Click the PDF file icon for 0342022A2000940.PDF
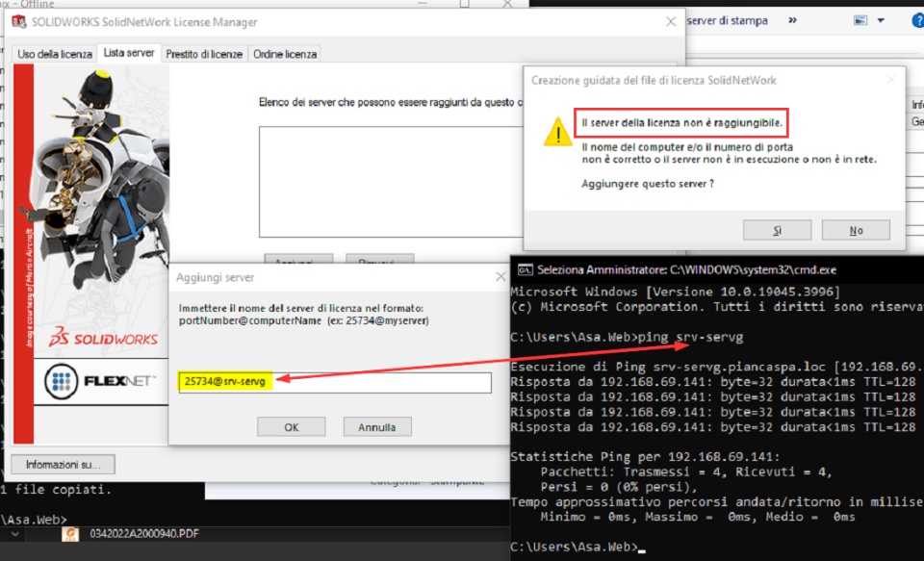The image size is (924, 561). pos(70,534)
